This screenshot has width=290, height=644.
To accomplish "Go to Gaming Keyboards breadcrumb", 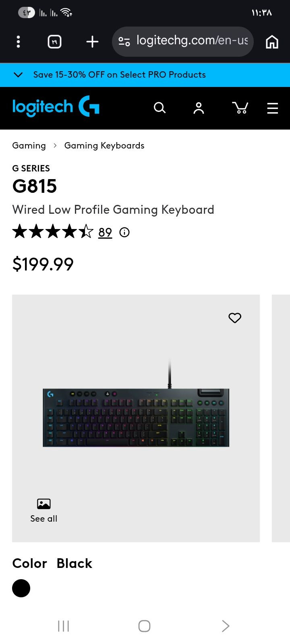I will [104, 146].
